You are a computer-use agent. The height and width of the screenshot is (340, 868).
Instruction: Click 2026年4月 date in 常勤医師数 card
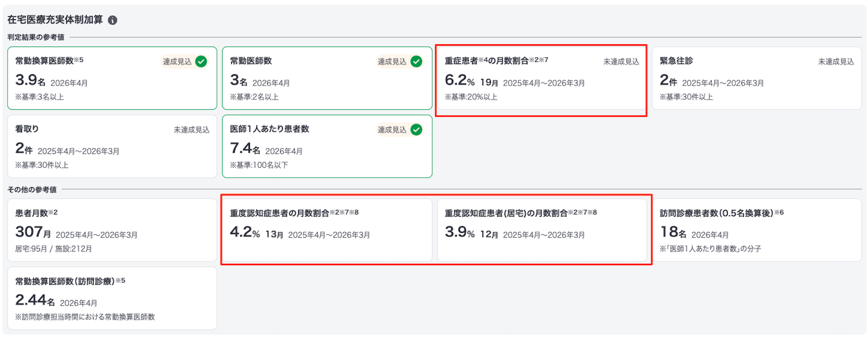click(271, 83)
